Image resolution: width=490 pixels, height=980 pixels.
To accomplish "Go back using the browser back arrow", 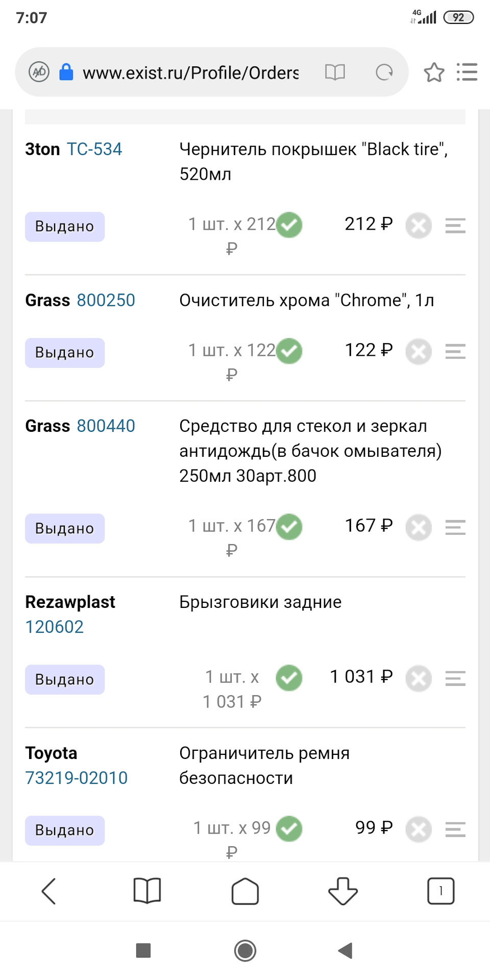I will [49, 891].
